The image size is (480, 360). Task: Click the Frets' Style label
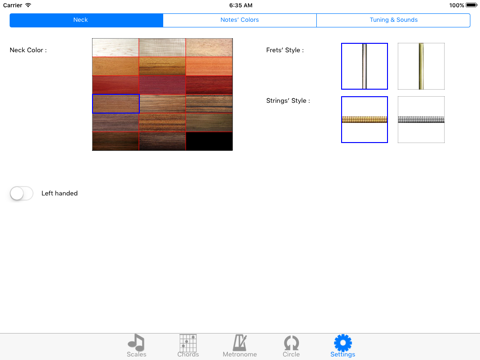pos(285,50)
